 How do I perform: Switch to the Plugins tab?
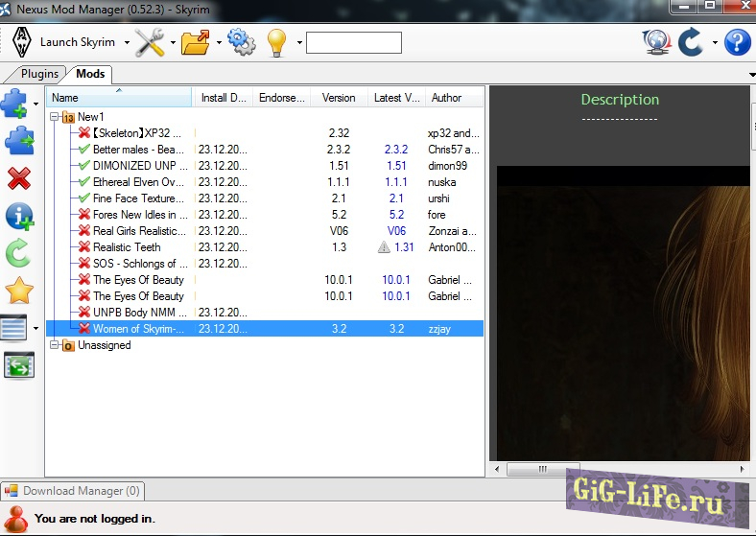(39, 74)
